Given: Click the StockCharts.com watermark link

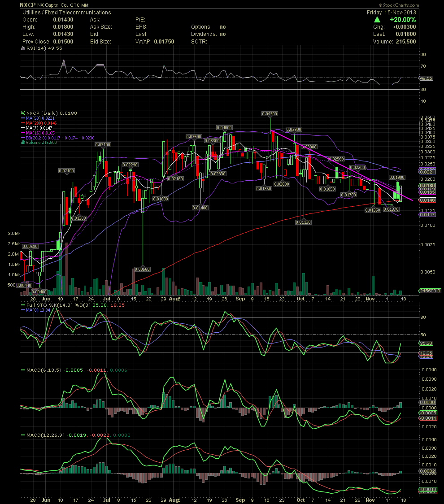Looking at the screenshot, I should click(x=399, y=5).
